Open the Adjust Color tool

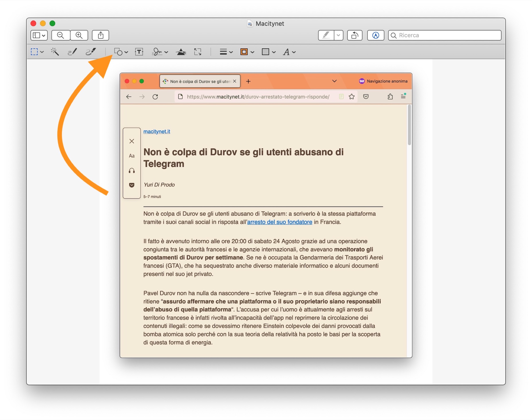(x=181, y=52)
